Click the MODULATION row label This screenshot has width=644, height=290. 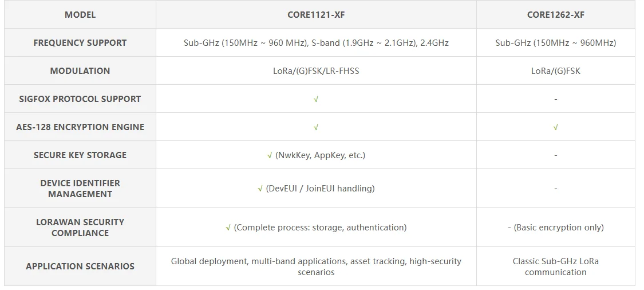tap(80, 71)
